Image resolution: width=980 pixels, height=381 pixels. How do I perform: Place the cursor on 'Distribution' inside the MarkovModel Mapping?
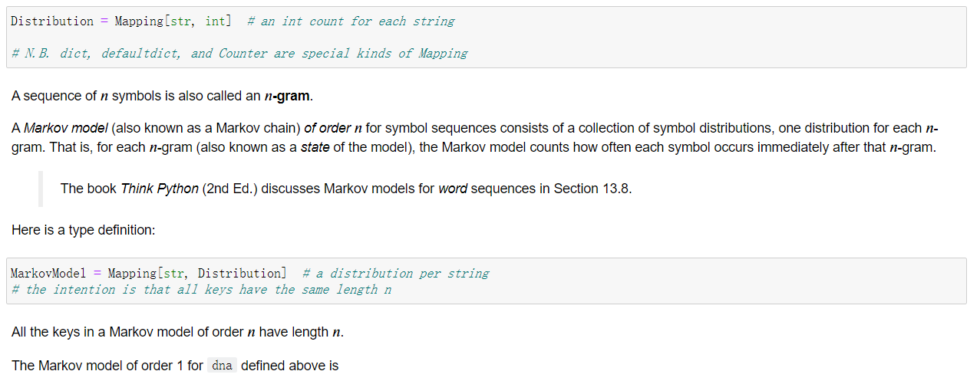click(x=239, y=274)
